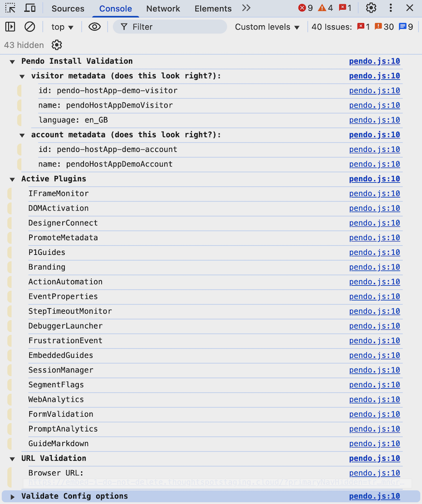Select the 'id: pendo-hostApp-demo-visitor' log line
422x504 pixels.
coord(108,91)
